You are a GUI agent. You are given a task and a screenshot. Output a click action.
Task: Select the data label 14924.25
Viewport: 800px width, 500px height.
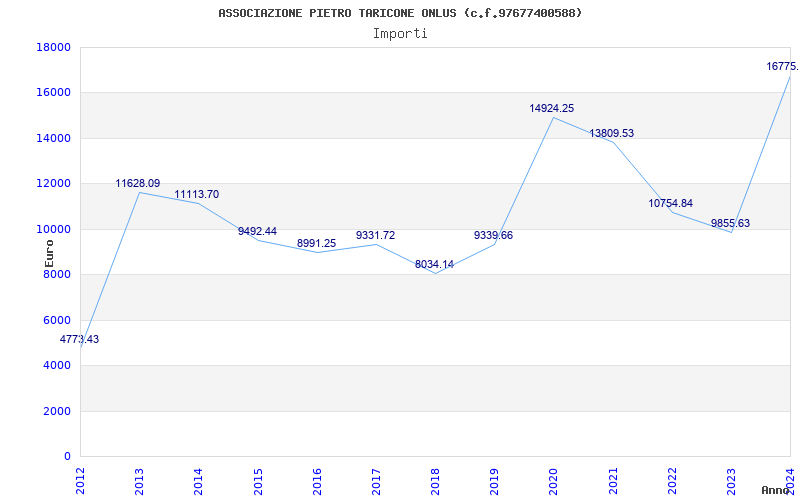pyautogui.click(x=552, y=108)
